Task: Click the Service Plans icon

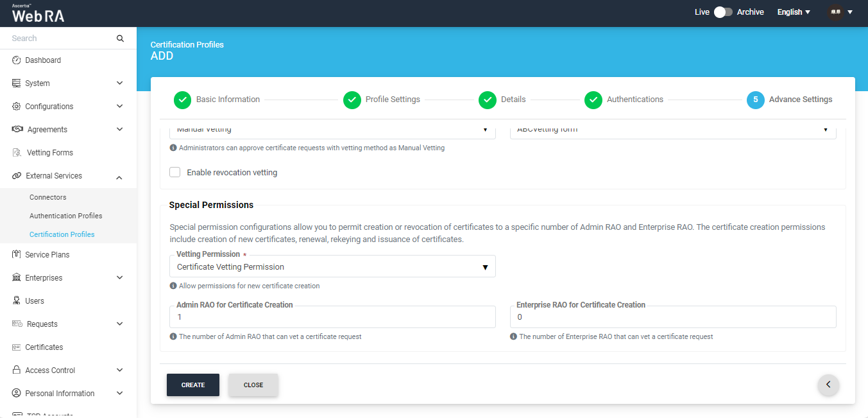Action: tap(17, 255)
